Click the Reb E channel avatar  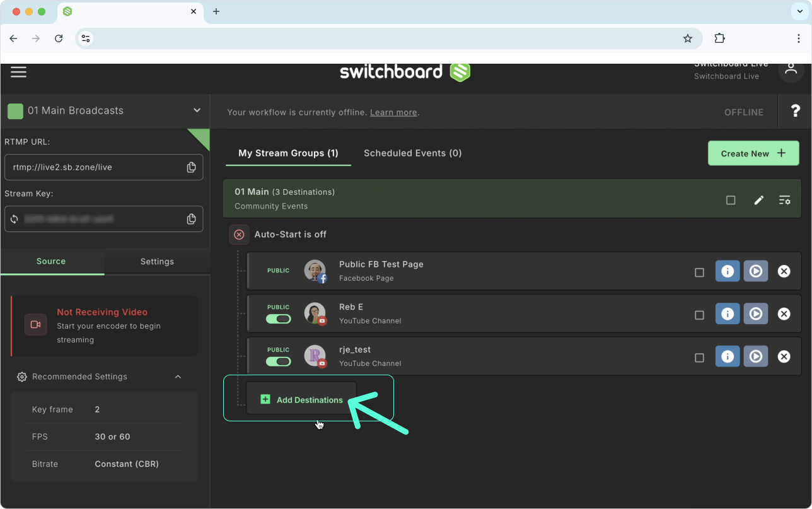[x=316, y=313]
